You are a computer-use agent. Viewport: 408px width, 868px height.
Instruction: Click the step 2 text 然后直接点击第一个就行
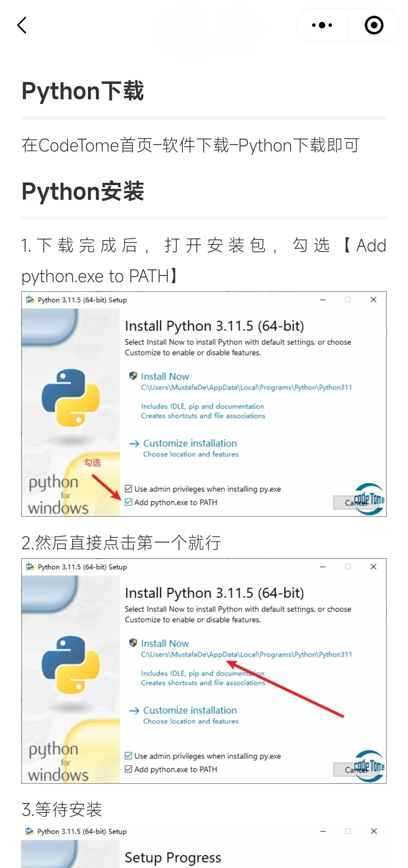[x=121, y=543]
